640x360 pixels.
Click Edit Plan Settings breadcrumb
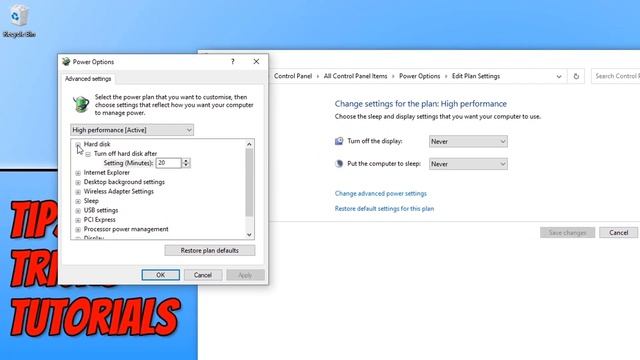tap(476, 76)
